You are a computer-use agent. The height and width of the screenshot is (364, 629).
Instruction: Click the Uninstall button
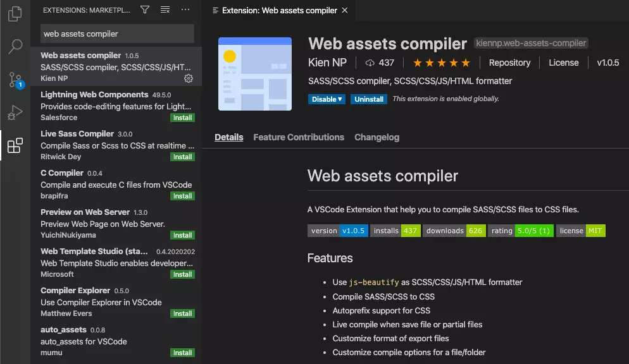pyautogui.click(x=368, y=99)
